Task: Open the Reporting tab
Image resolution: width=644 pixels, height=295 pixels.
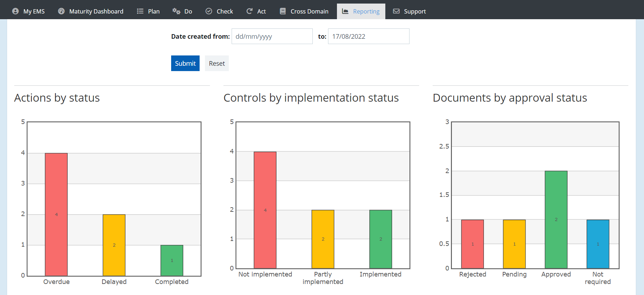Action: tap(361, 11)
